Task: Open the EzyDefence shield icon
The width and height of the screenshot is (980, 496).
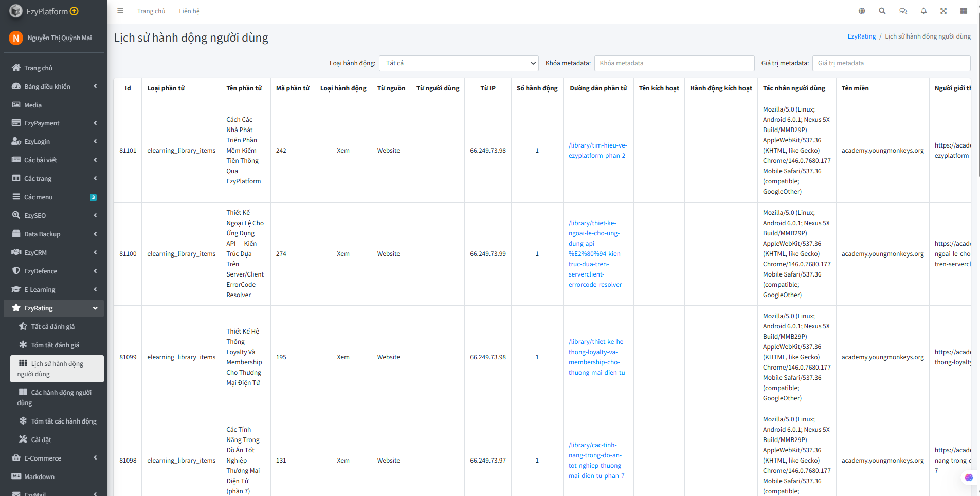Action: pyautogui.click(x=17, y=271)
